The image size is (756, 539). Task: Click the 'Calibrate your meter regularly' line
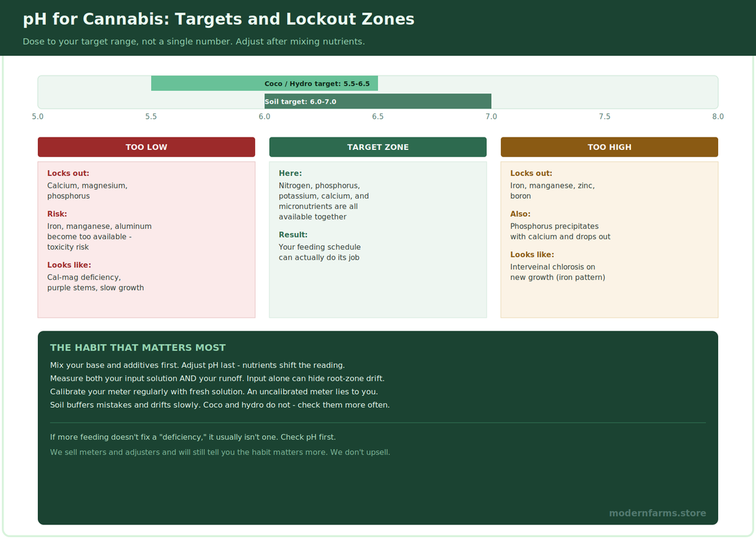[x=214, y=392]
